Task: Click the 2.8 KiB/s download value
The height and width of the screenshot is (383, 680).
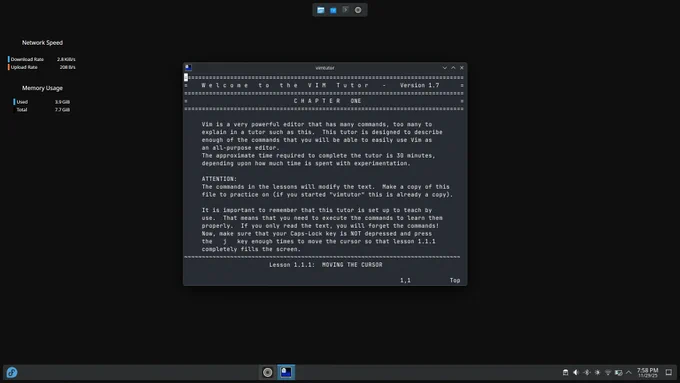Action: click(x=66, y=59)
